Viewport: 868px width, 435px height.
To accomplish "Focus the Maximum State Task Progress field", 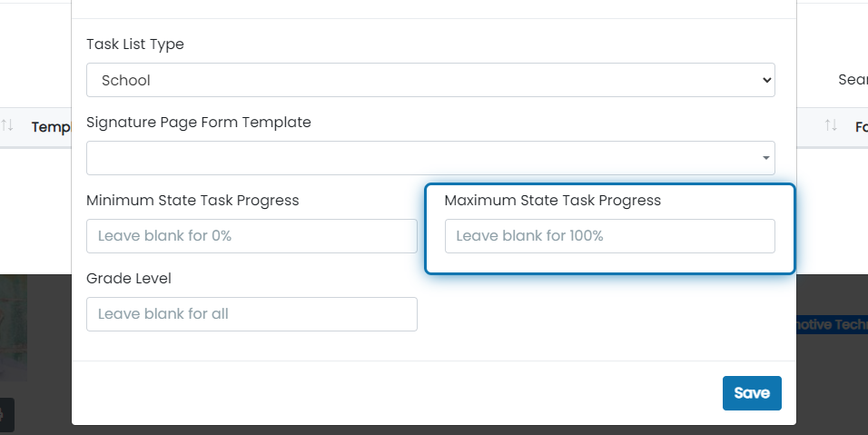I will (610, 236).
